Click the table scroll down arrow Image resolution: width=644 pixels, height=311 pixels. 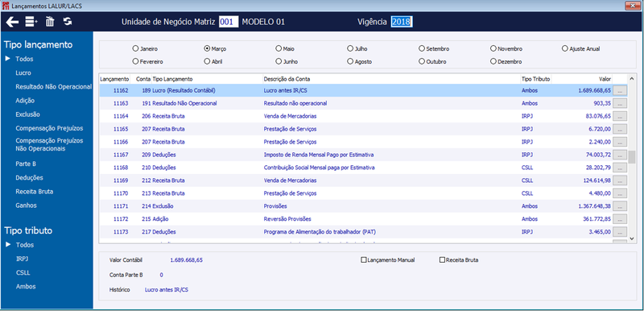point(632,238)
